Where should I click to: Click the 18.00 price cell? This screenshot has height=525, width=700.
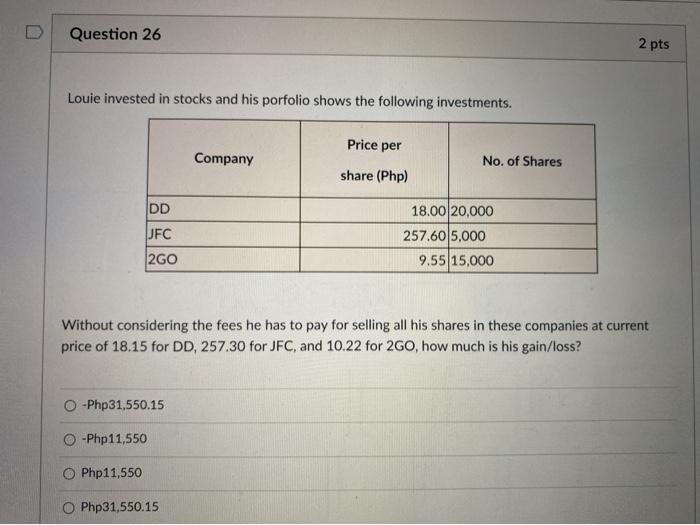[x=374, y=211]
